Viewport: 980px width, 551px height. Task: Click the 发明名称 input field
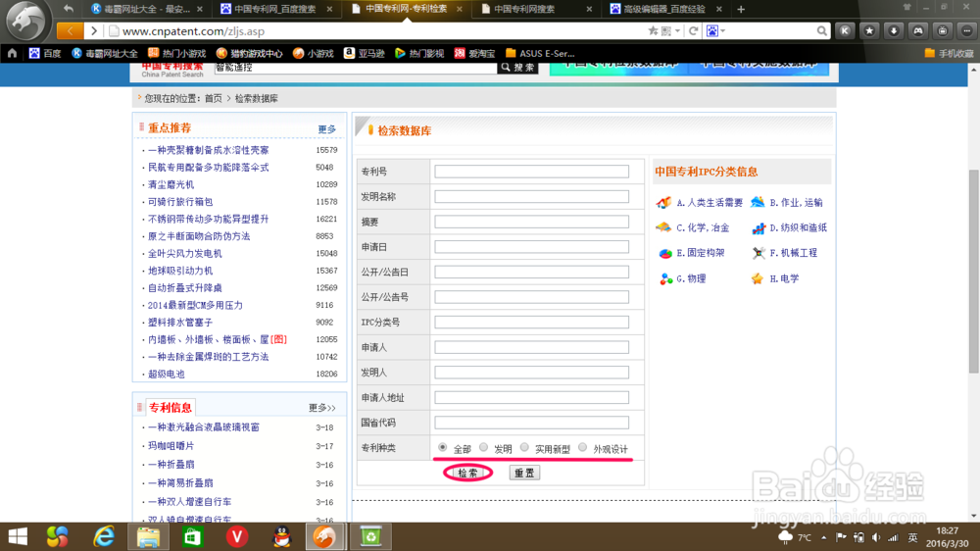tap(531, 196)
